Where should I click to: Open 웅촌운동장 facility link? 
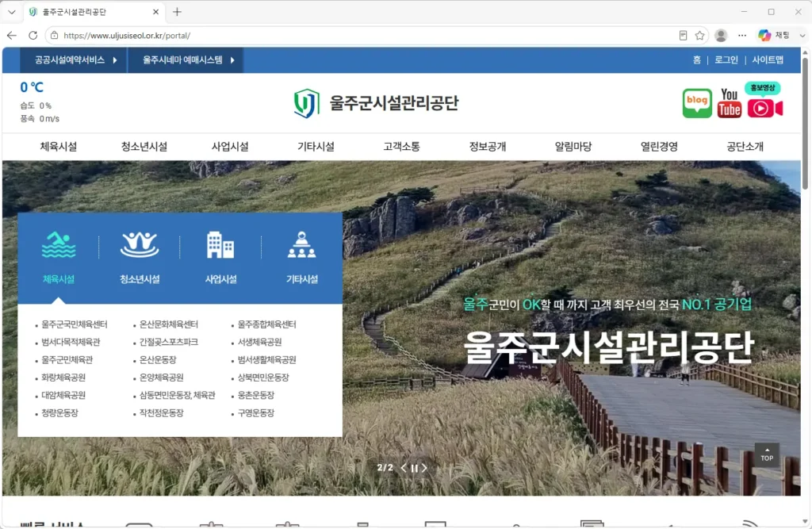pyautogui.click(x=256, y=395)
